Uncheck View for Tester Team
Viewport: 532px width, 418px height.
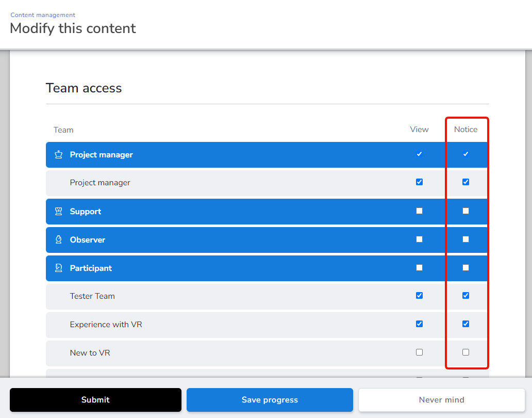[419, 295]
